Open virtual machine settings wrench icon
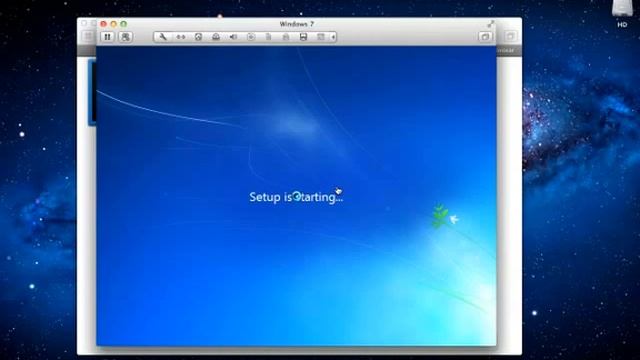Viewport: 640px width, 360px height. [x=163, y=37]
